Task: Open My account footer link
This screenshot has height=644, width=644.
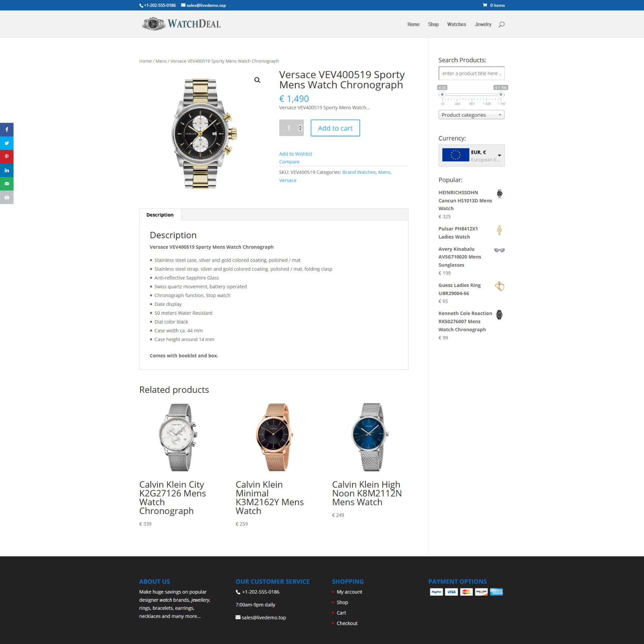Action: coord(349,592)
